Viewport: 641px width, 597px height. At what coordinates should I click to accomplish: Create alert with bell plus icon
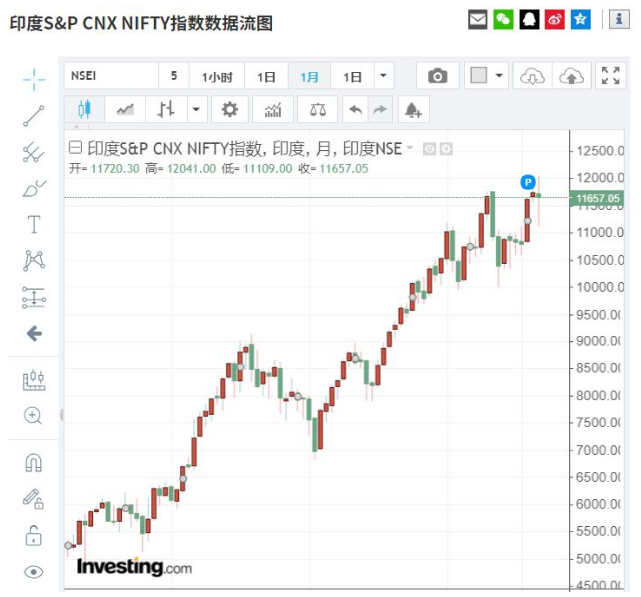pos(414,109)
